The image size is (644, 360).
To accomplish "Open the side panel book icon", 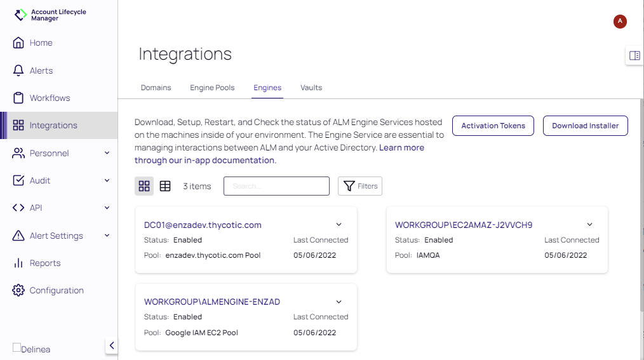I will click(x=634, y=56).
